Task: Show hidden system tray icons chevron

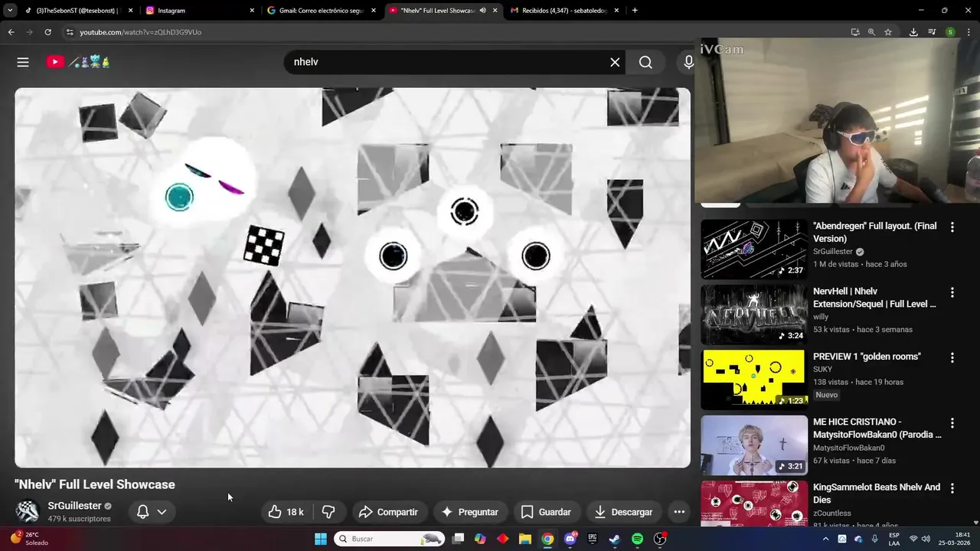Action: (x=825, y=539)
